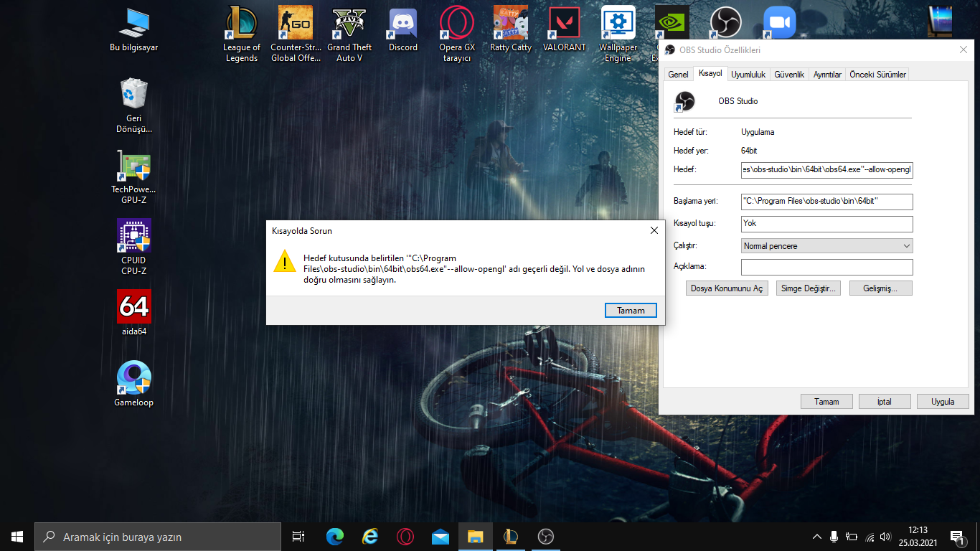The width and height of the screenshot is (980, 551).
Task: Click into the Hedef target field
Action: [x=827, y=170]
